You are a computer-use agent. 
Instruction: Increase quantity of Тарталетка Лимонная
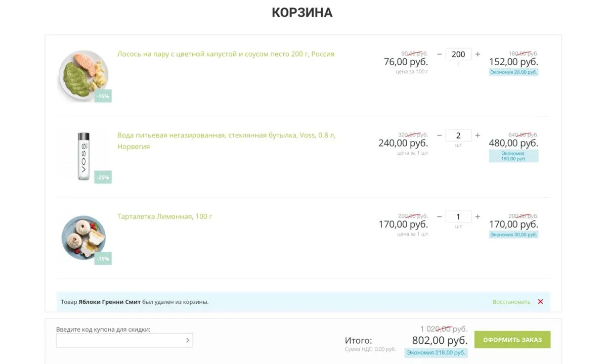(x=476, y=216)
